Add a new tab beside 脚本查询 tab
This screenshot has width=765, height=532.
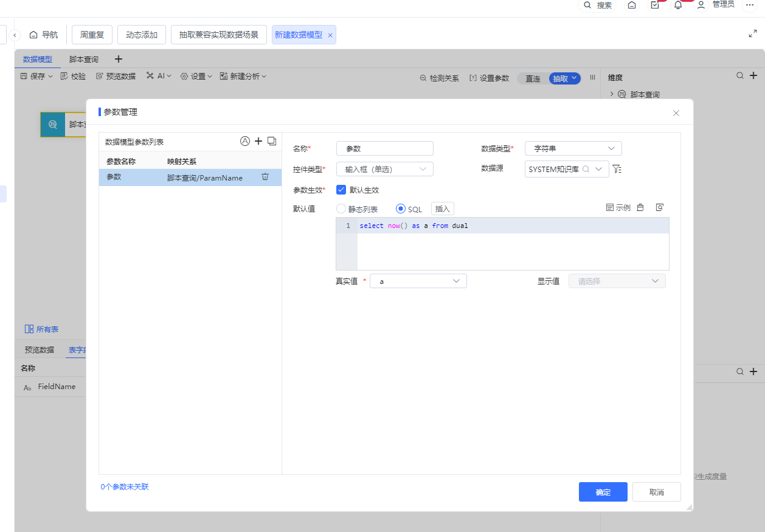point(119,59)
